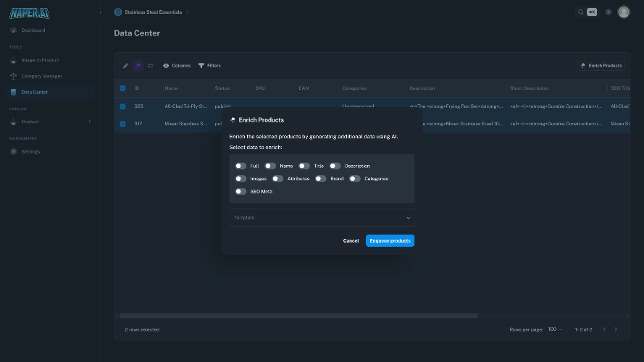The width and height of the screenshot is (644, 362).
Task: Toggle the Title enrichment switch
Action: (x=304, y=167)
